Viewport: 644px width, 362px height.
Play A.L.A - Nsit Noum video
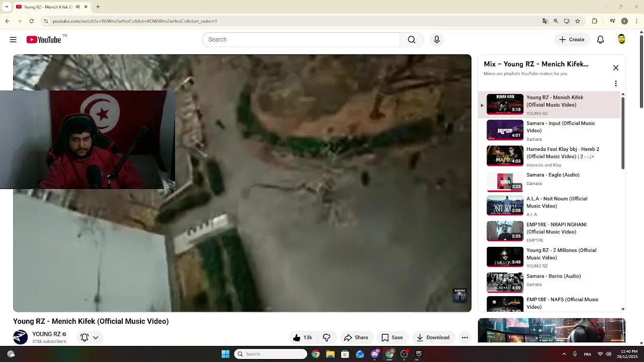pyautogui.click(x=550, y=206)
